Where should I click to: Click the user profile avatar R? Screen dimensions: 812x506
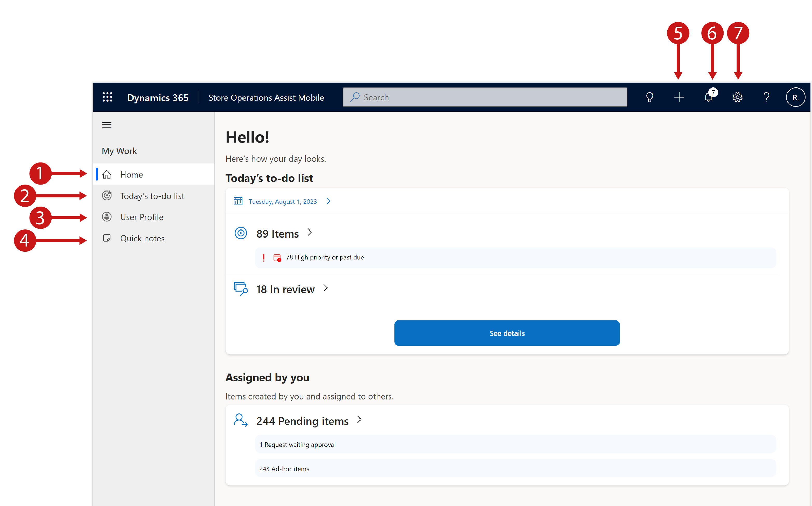pos(795,97)
